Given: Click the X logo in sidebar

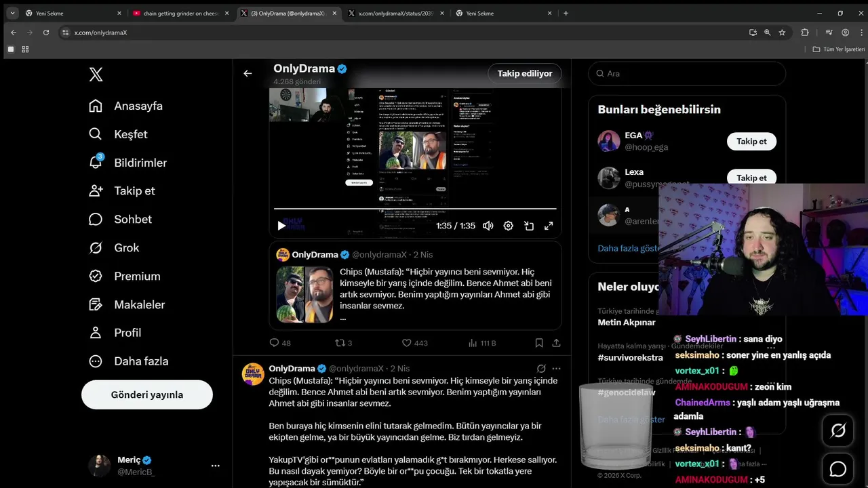Looking at the screenshot, I should (96, 75).
